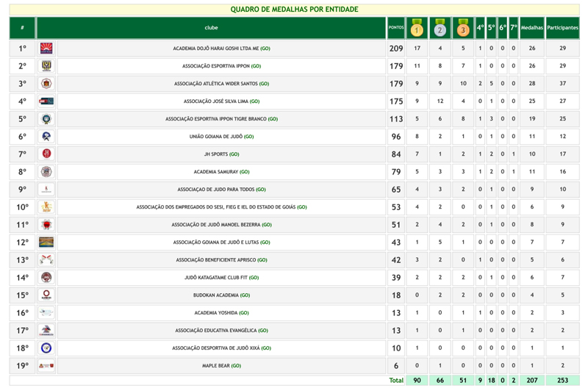Click the Associação Esportiva Ippon club logo

pos(46,66)
